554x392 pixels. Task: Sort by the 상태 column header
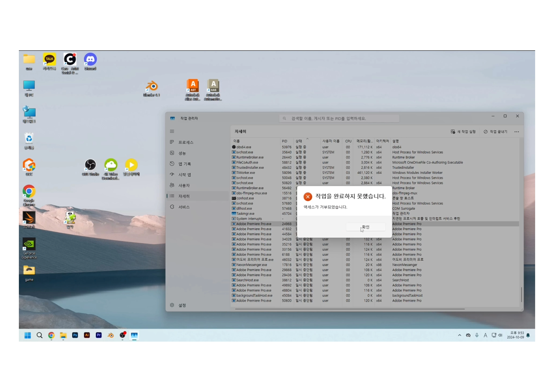(x=299, y=141)
